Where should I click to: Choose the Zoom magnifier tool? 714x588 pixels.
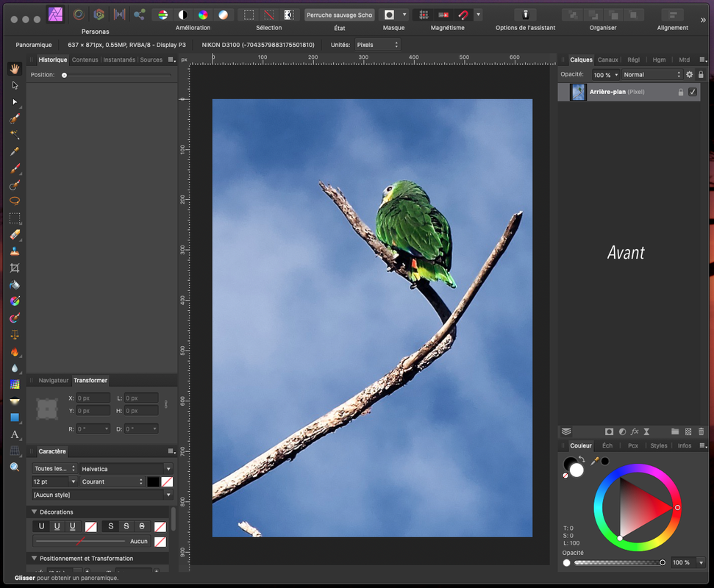[x=15, y=467]
